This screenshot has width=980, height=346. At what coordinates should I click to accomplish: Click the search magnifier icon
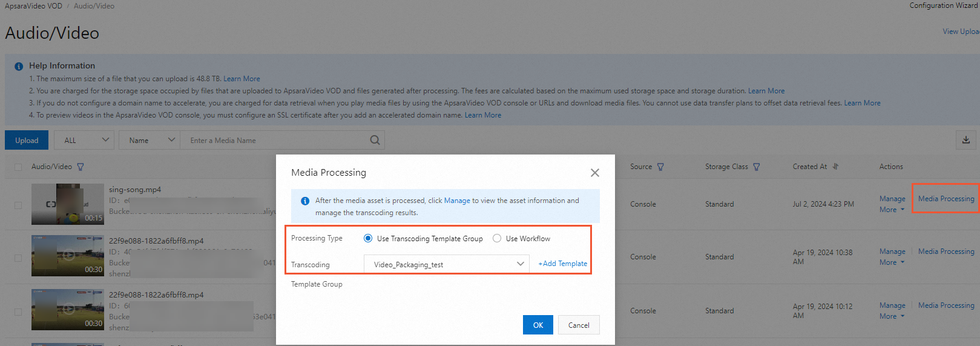(x=375, y=140)
